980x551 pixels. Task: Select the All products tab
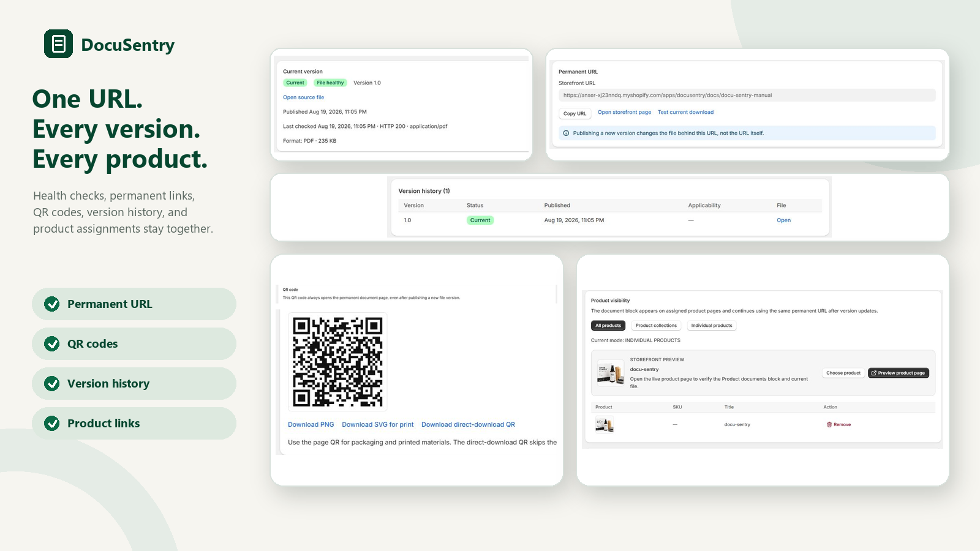coord(608,326)
